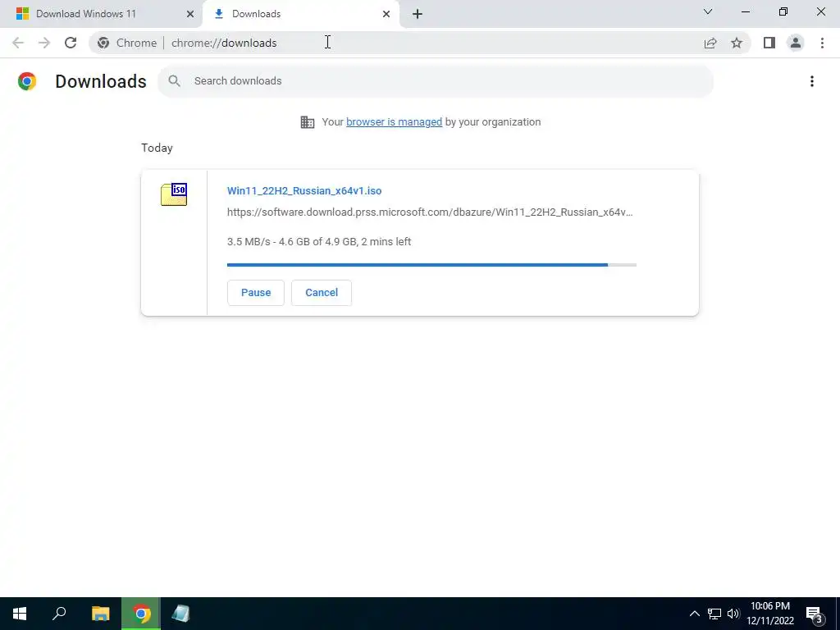Open the Chrome side panel
840x630 pixels.
[x=769, y=43]
